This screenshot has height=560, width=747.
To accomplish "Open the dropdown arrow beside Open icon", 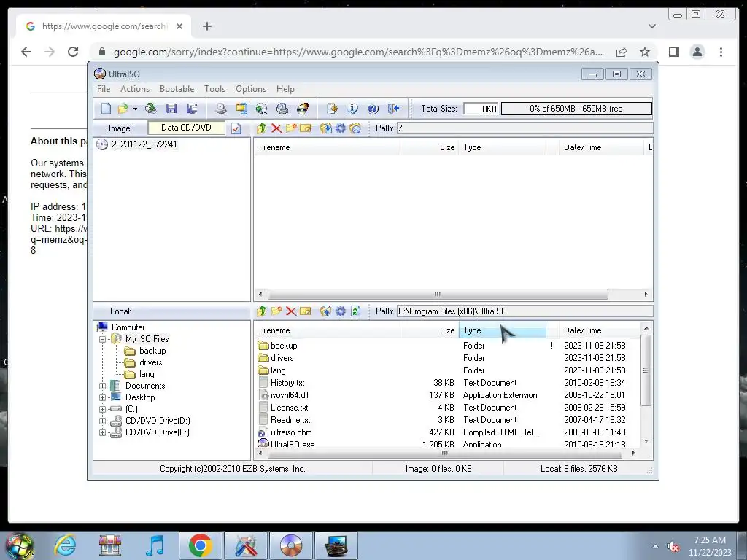I will [135, 109].
